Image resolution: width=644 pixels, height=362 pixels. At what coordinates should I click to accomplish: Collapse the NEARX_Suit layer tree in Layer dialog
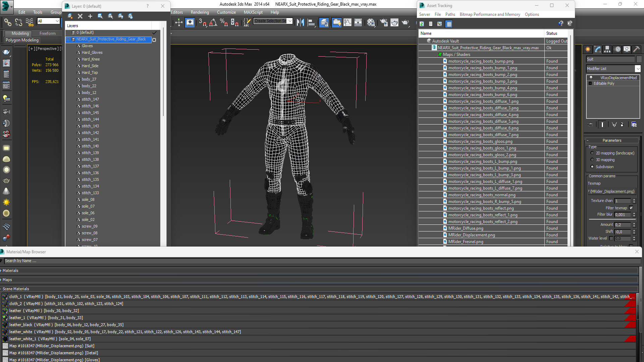[68, 39]
